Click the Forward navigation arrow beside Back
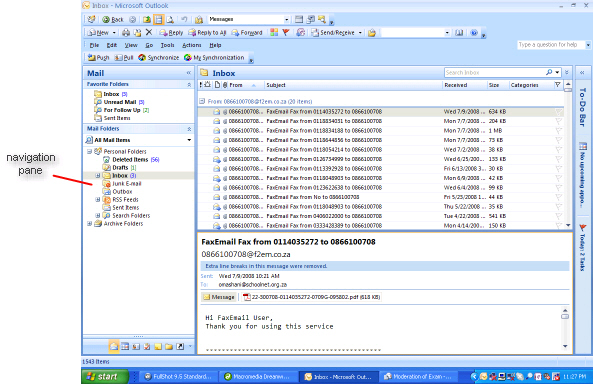593x384 pixels. point(132,19)
